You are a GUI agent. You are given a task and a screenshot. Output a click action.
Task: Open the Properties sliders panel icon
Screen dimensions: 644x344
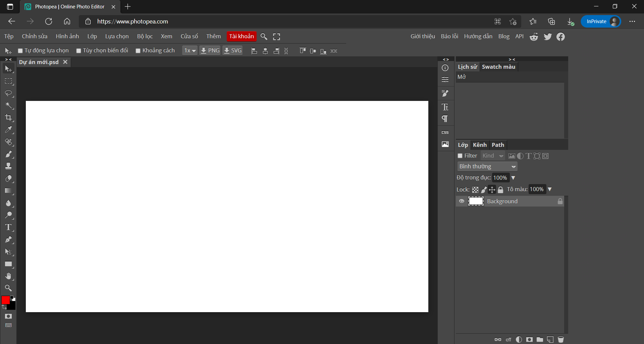tap(445, 79)
